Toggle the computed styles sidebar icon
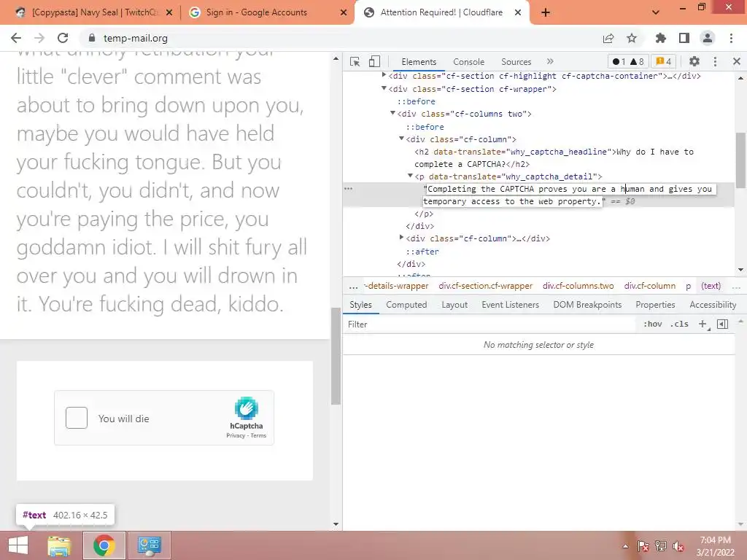 (723, 324)
